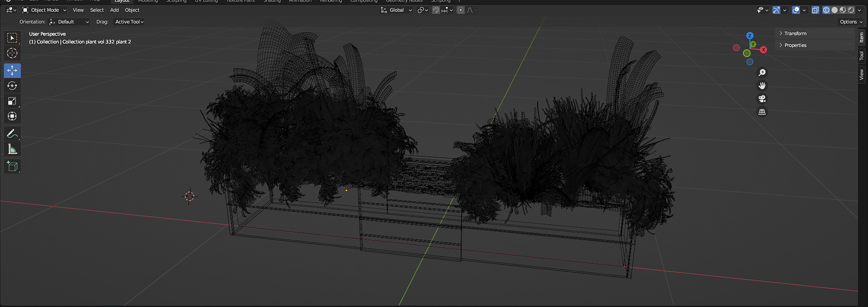Click the red X axis gizmo circle
The width and height of the screenshot is (868, 307).
(764, 50)
